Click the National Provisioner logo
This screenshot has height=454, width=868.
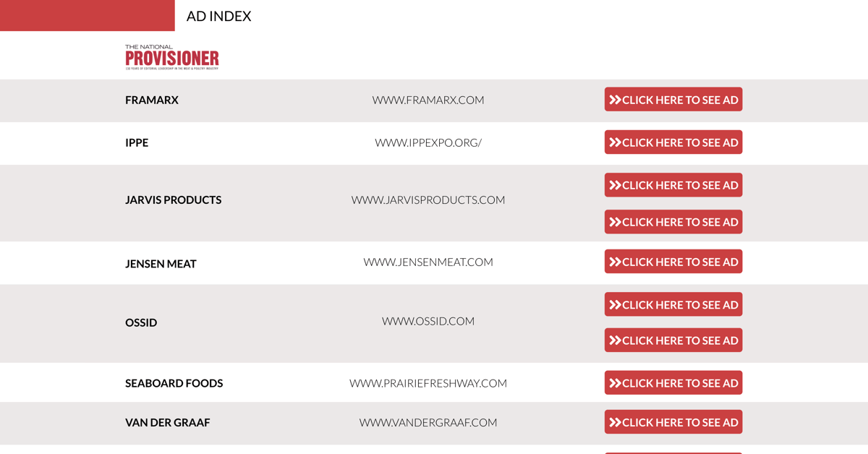[172, 56]
